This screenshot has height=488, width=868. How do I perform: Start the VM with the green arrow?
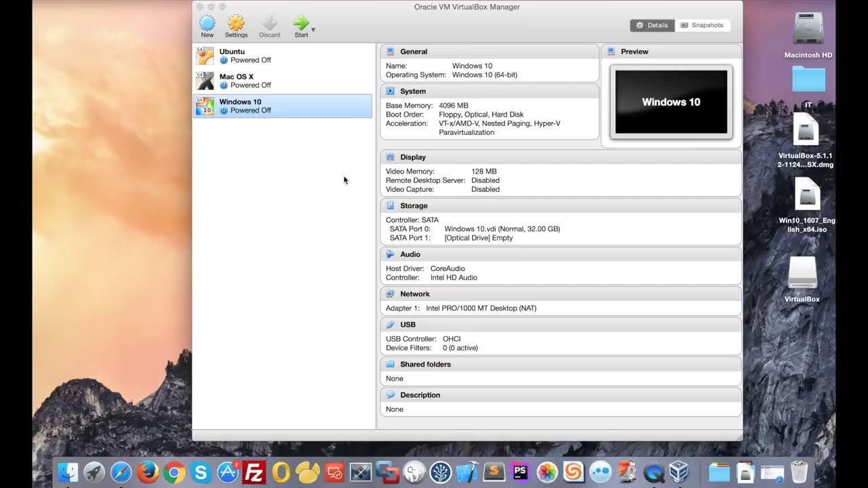[301, 26]
